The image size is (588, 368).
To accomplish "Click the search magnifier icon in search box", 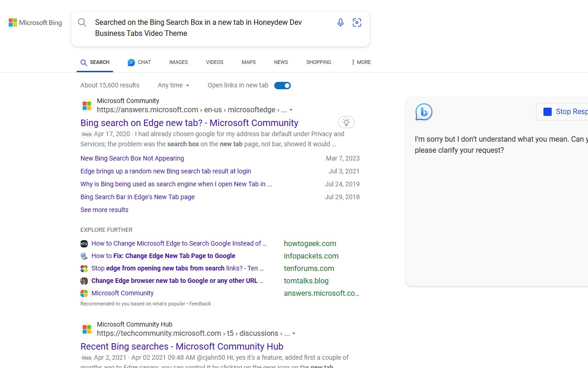I will point(82,23).
